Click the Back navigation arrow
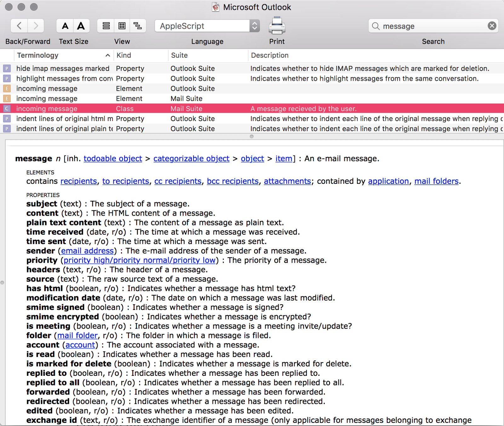Viewport: 504px width, 426px height. click(19, 26)
